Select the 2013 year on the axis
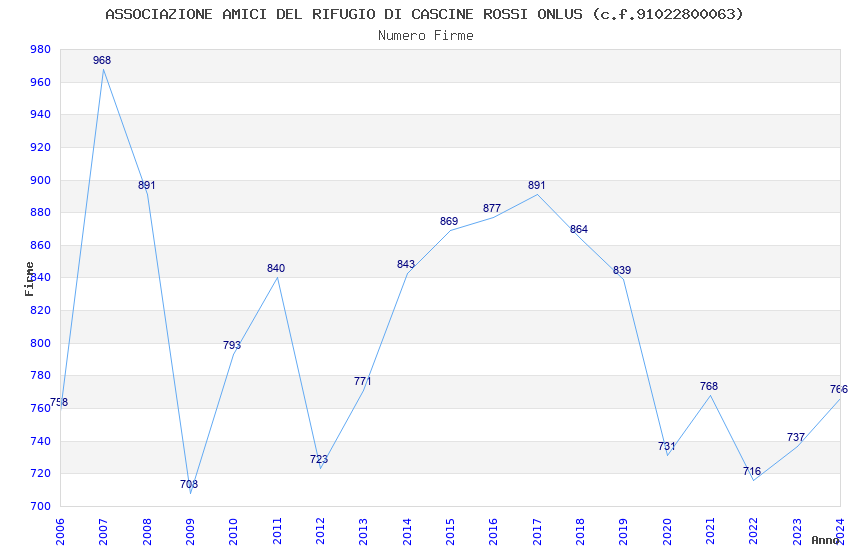The width and height of the screenshot is (850, 550). click(363, 532)
